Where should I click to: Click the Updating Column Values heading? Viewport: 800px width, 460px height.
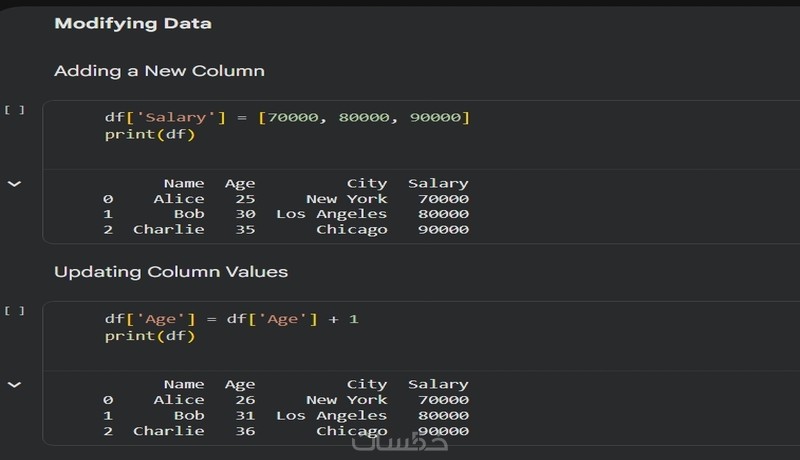(170, 271)
